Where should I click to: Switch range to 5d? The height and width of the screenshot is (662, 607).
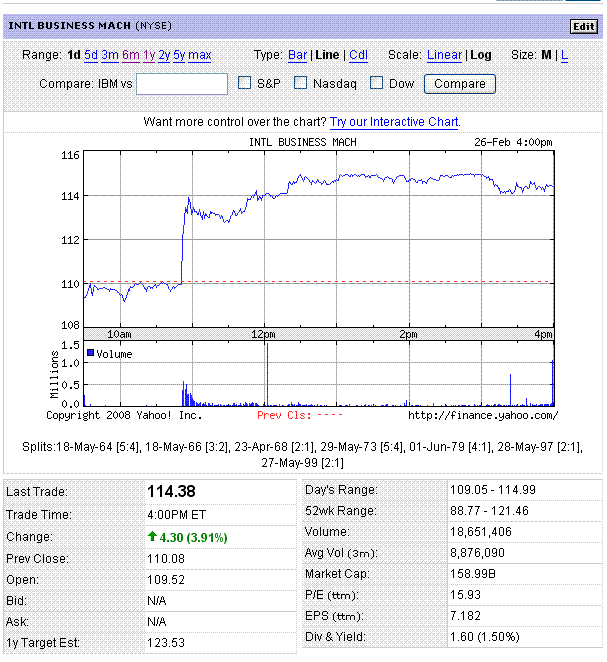click(91, 55)
